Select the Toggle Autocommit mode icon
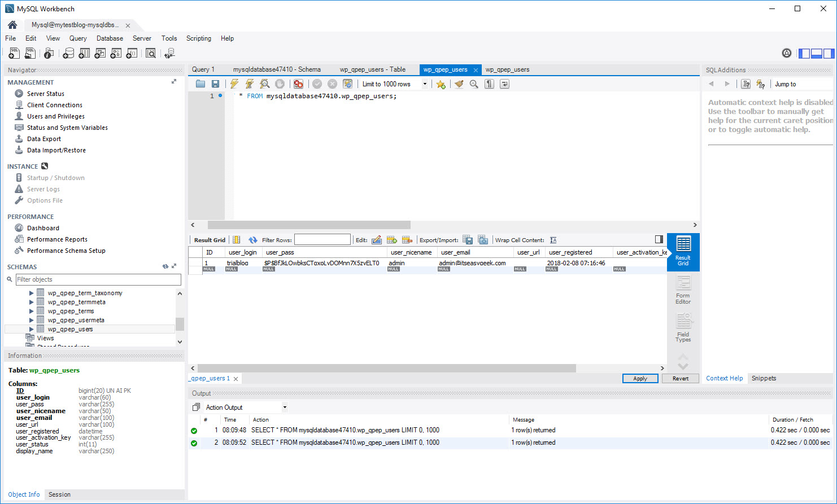The height and width of the screenshot is (504, 837). pos(347,84)
